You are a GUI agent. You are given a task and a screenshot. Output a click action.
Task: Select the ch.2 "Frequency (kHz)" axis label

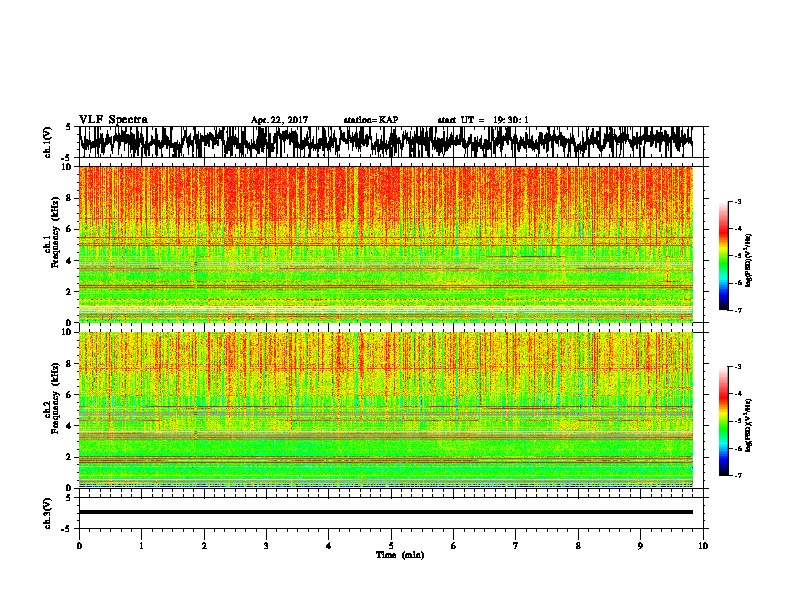[55, 398]
